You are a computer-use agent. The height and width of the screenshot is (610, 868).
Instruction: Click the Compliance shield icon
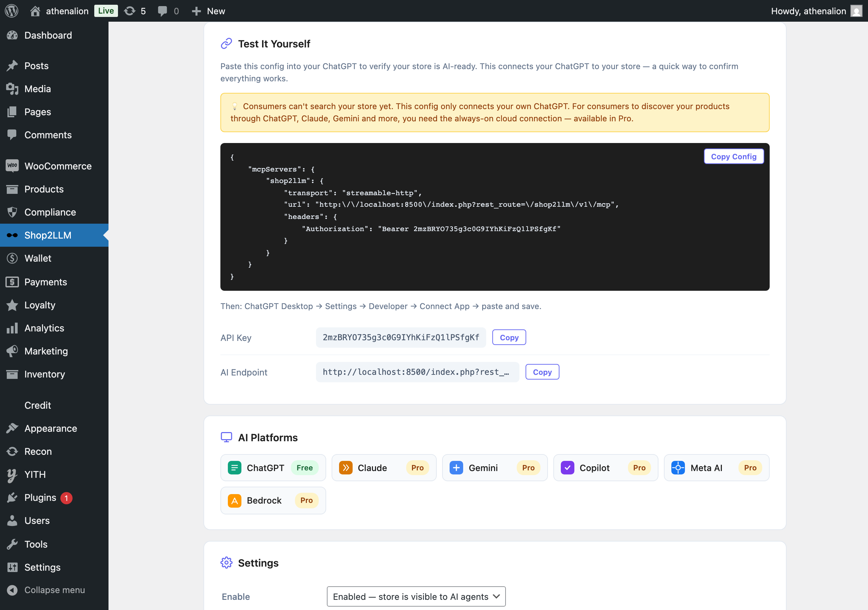pos(12,212)
